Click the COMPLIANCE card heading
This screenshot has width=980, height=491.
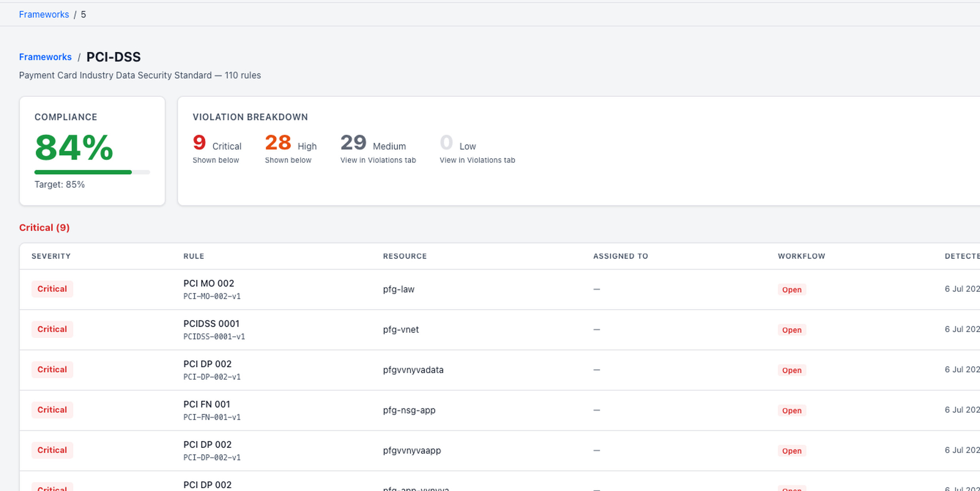coord(66,117)
